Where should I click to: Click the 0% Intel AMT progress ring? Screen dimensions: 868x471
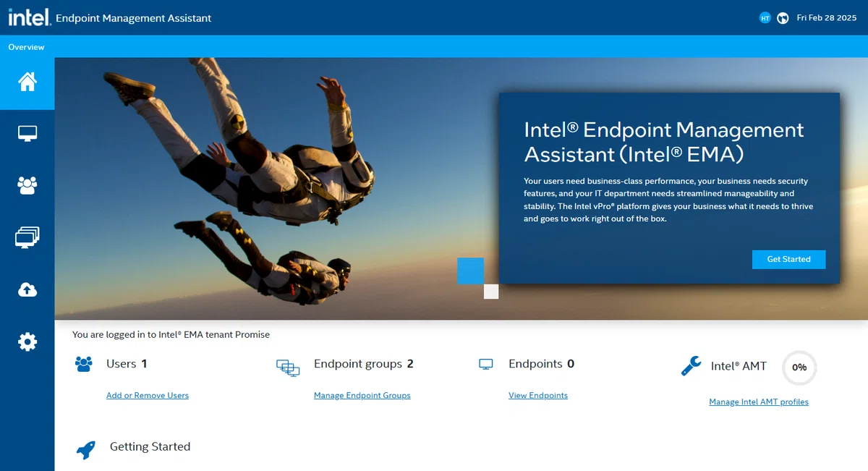pos(799,368)
